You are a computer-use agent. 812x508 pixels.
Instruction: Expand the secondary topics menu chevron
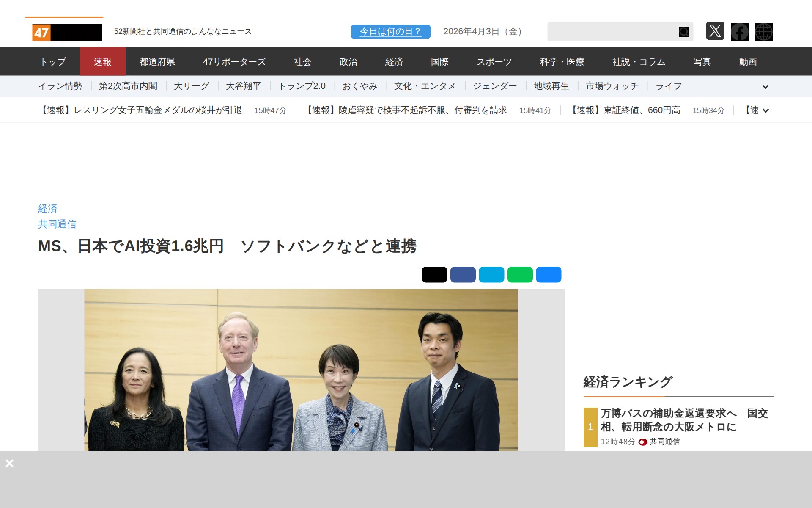(x=765, y=86)
